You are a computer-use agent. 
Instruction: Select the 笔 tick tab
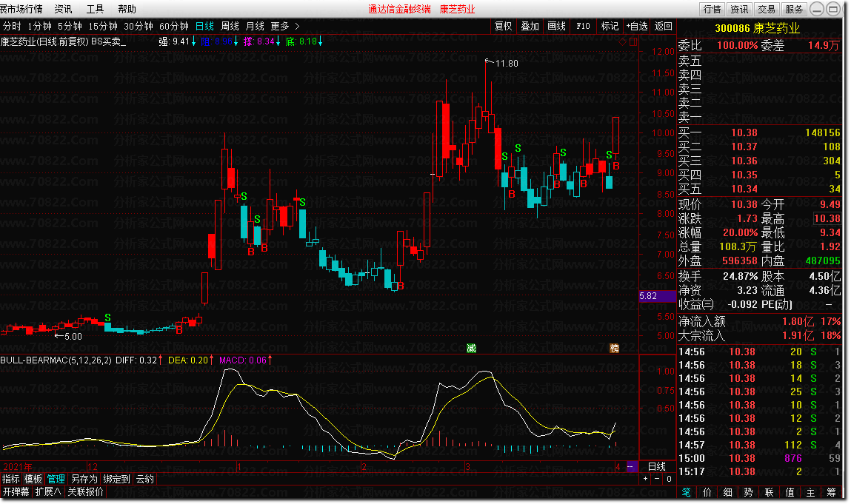coord(687,493)
